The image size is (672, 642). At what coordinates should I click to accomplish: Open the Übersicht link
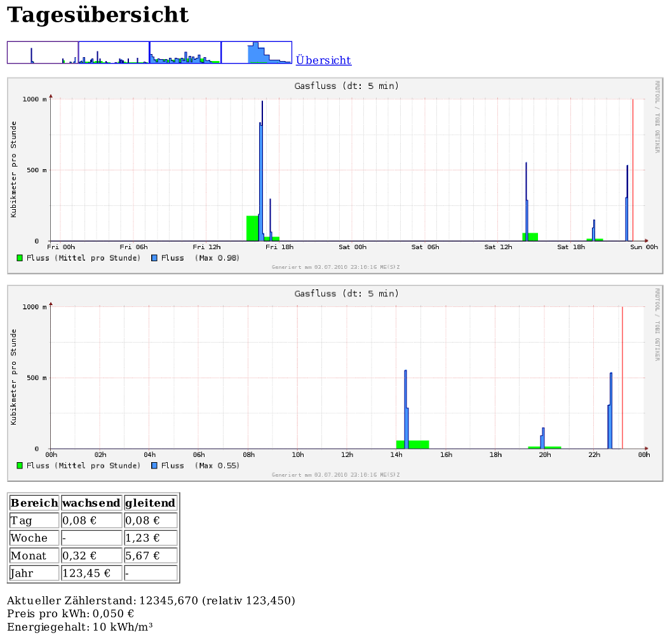[x=323, y=60]
